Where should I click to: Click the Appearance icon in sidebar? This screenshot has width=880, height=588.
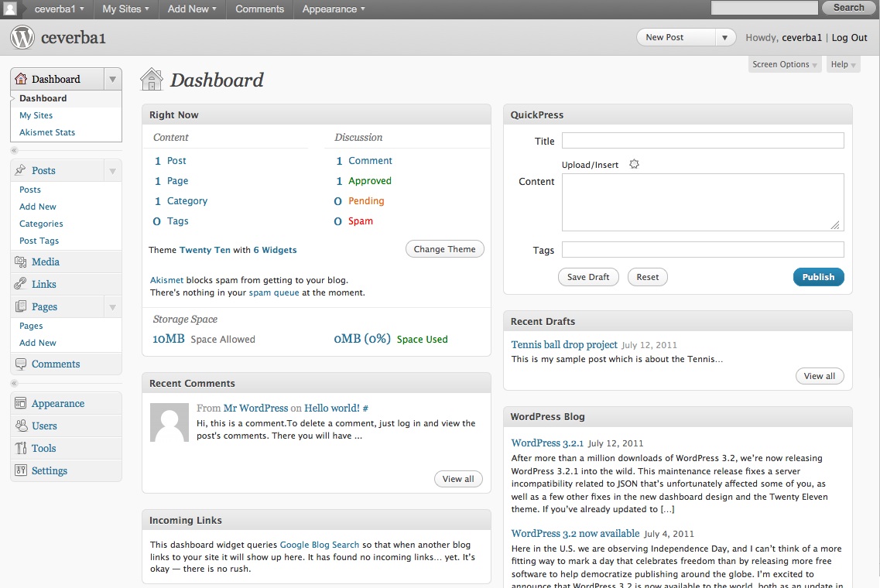pyautogui.click(x=21, y=403)
